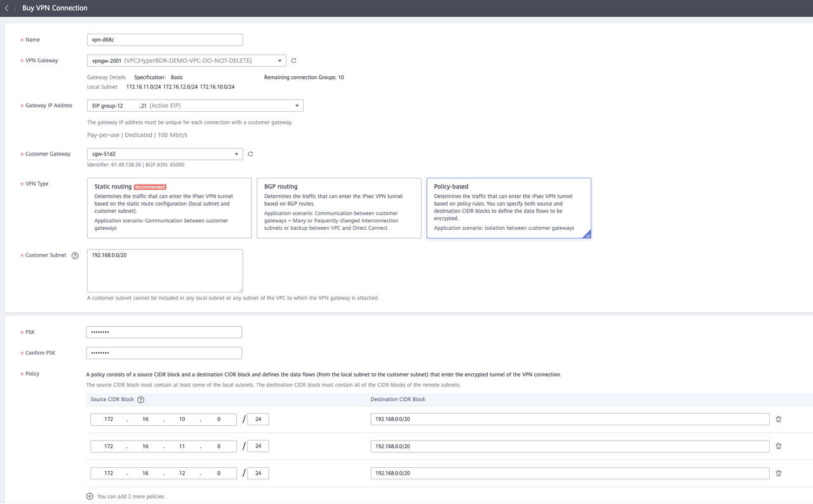813x504 pixels.
Task: Focus the Confirm PSK password field
Action: pos(165,353)
